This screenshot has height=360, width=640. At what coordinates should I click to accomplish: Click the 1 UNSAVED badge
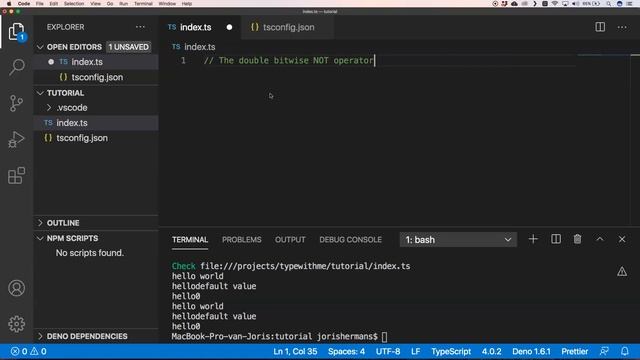129,47
